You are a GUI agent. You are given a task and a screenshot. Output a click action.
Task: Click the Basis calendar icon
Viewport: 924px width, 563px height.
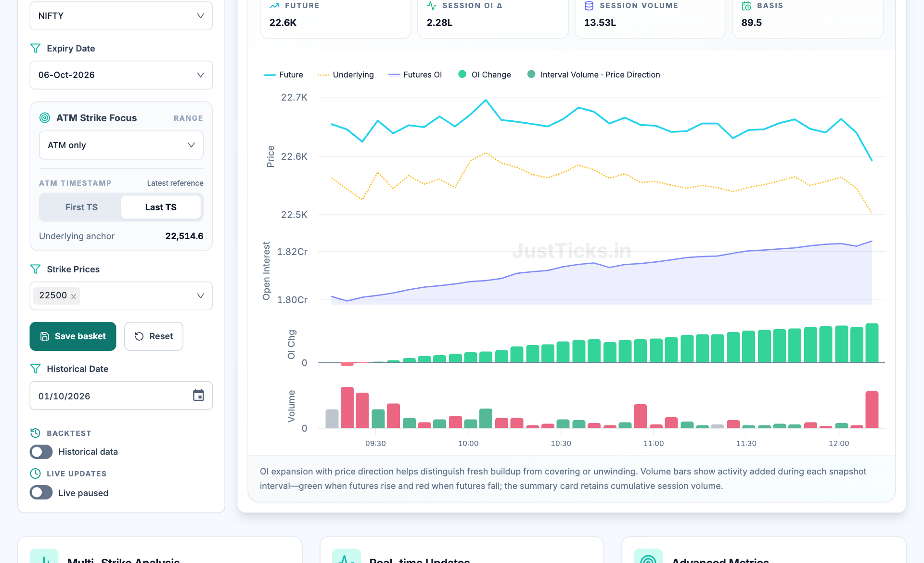click(746, 6)
